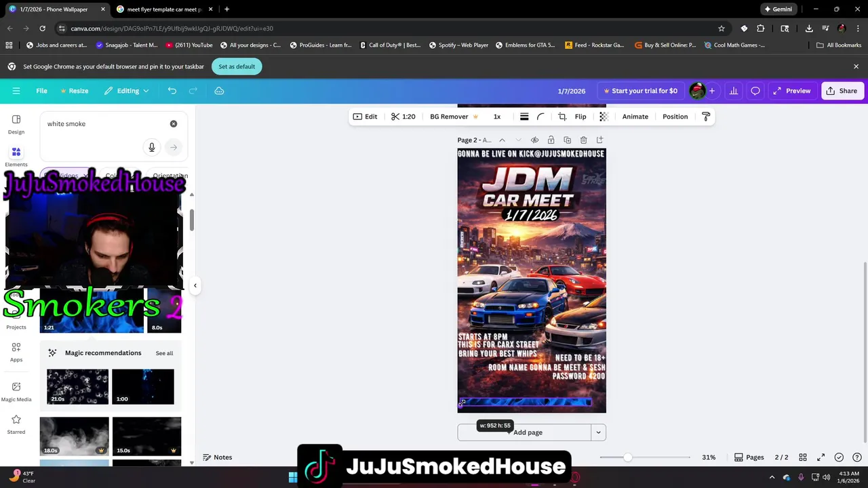
Task: Add a new page after Page 2
Action: click(x=599, y=140)
